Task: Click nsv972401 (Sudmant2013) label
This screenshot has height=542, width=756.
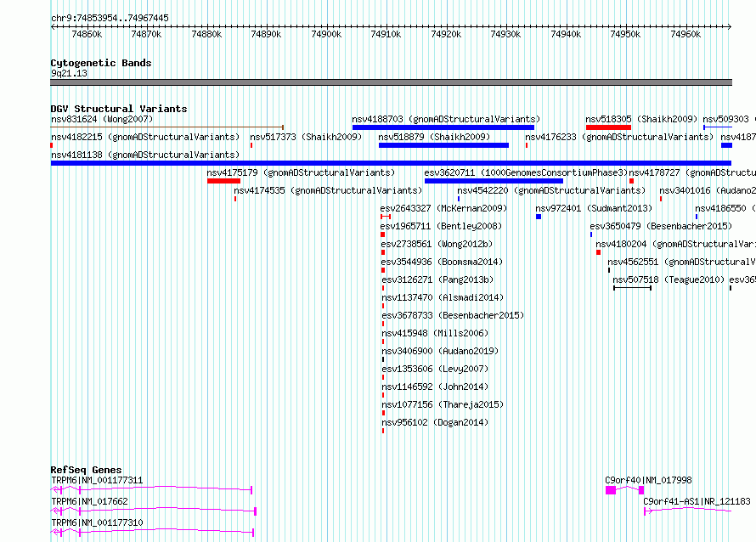Action: (x=594, y=208)
